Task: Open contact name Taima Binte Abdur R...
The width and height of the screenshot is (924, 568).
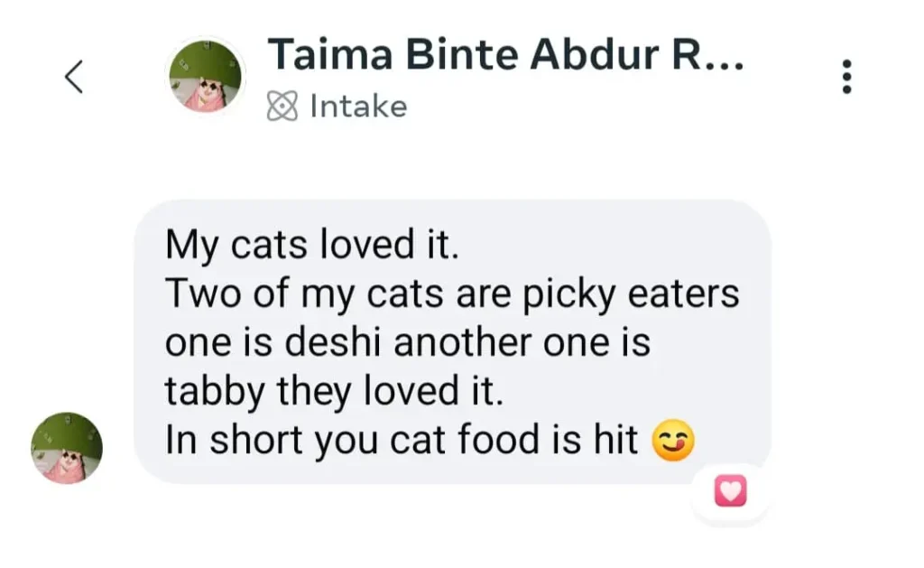Action: pyautogui.click(x=505, y=56)
